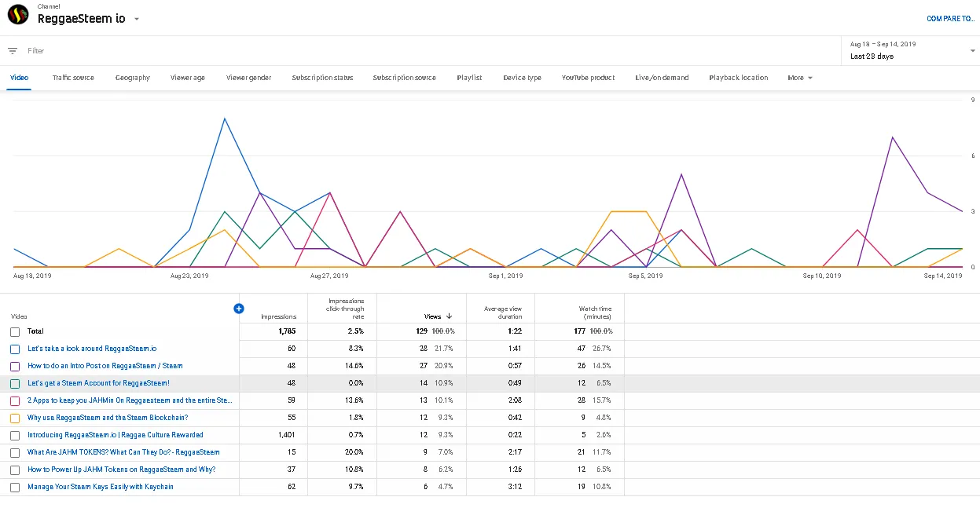Open Introducing ReggaeSteem.io video link
Viewport: 980px width, 508px height.
(116, 435)
